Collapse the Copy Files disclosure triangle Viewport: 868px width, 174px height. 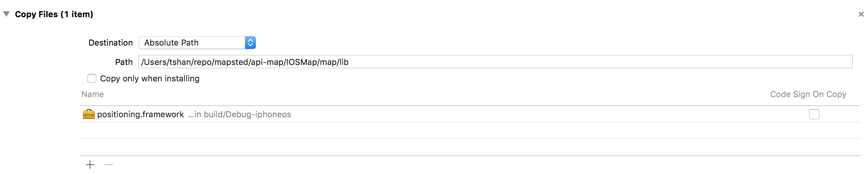[x=6, y=14]
